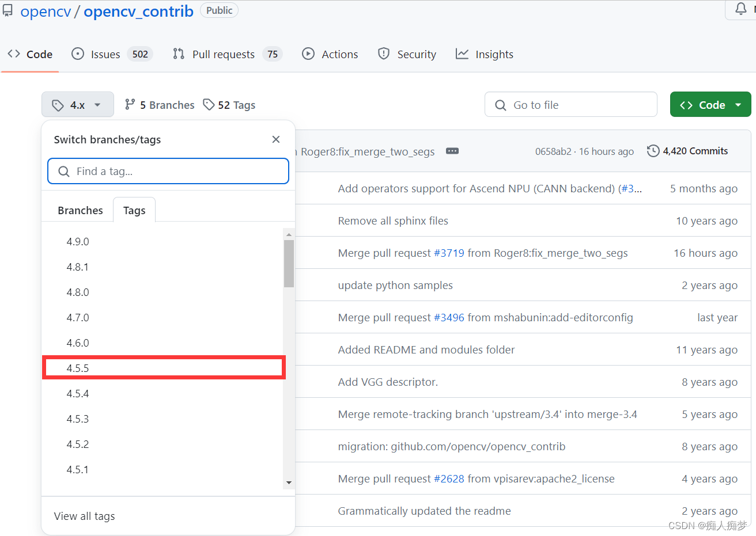Click the repository icon beside opencv
756x536 pixels.
point(7,10)
